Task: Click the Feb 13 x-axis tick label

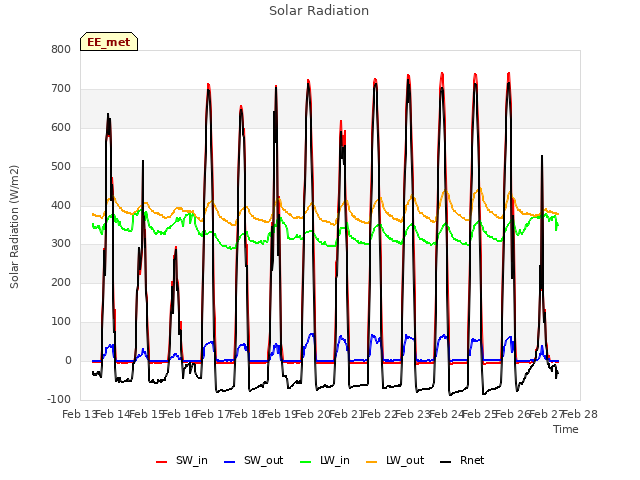Action: (79, 415)
